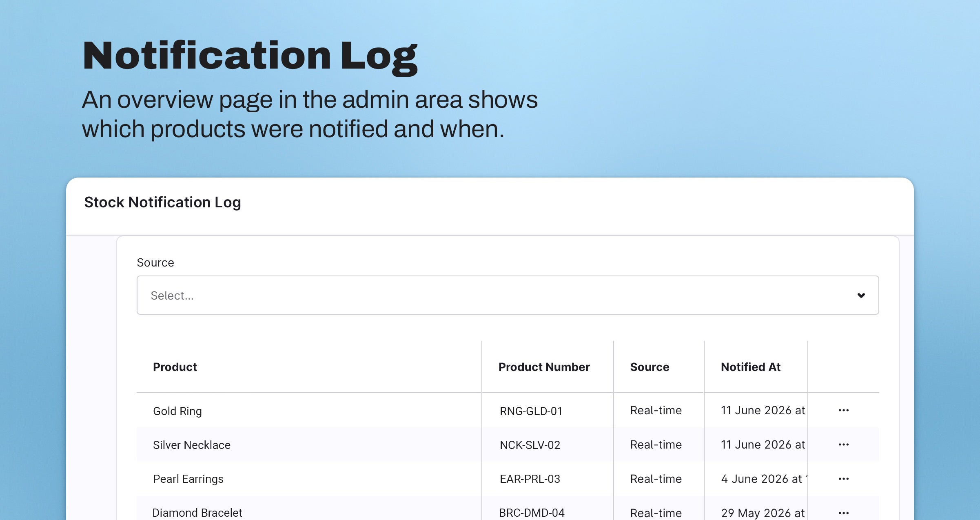Click Real-time source in Gold Ring row
The image size is (980, 520).
656,410
